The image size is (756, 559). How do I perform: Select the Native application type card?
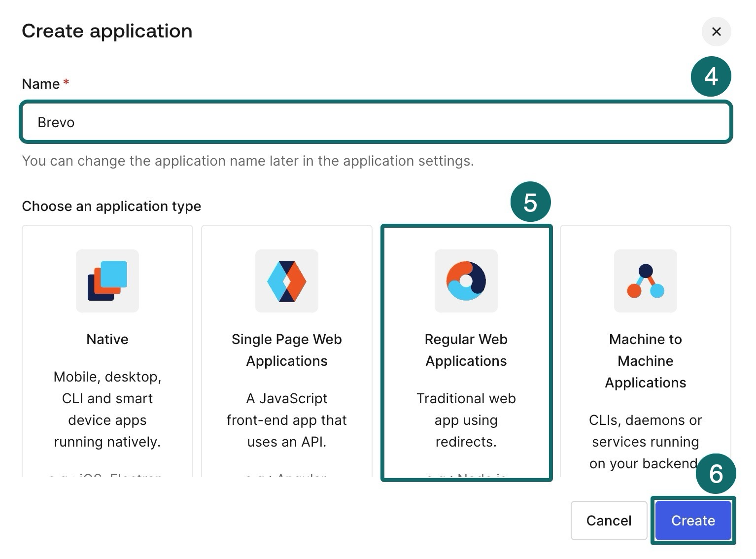[107, 352]
